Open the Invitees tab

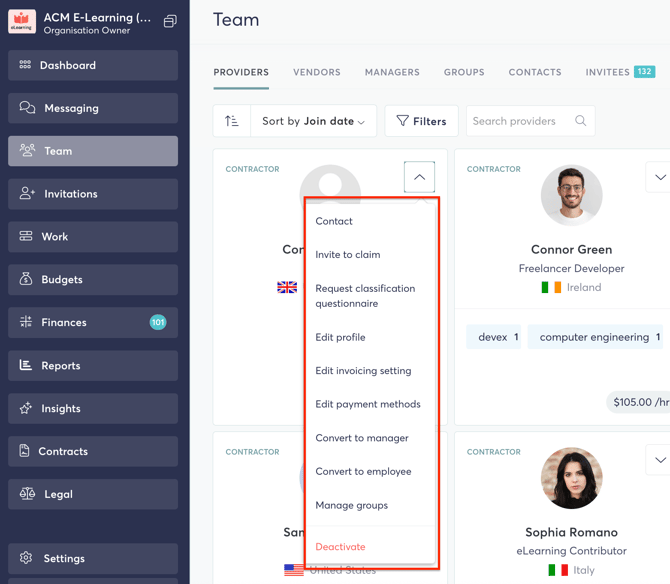620,72
